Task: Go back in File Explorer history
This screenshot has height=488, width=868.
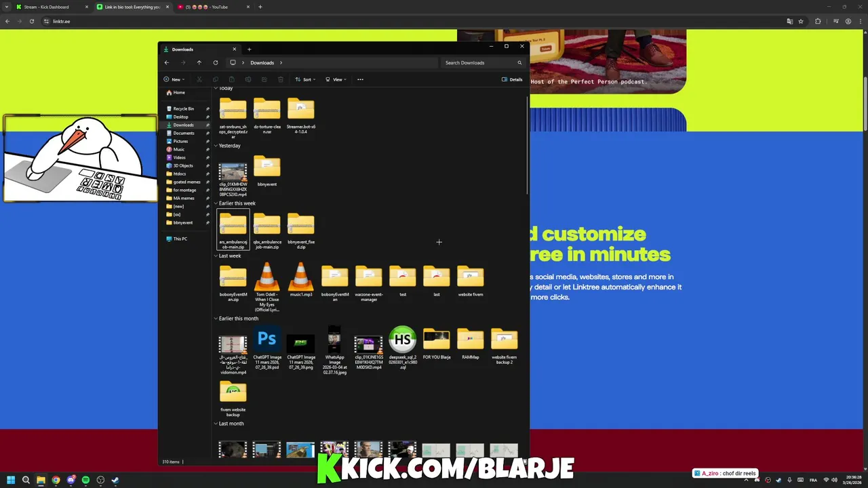Action: pyautogui.click(x=167, y=62)
